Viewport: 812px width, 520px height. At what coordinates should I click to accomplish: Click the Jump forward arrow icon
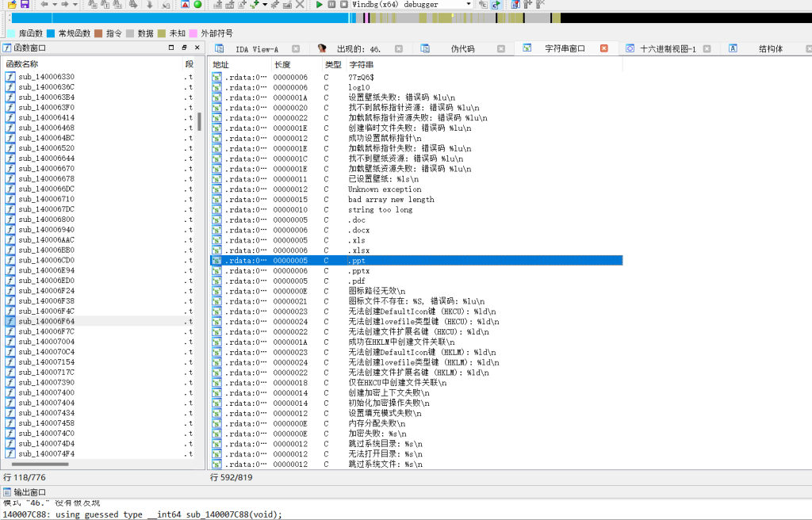(64, 5)
